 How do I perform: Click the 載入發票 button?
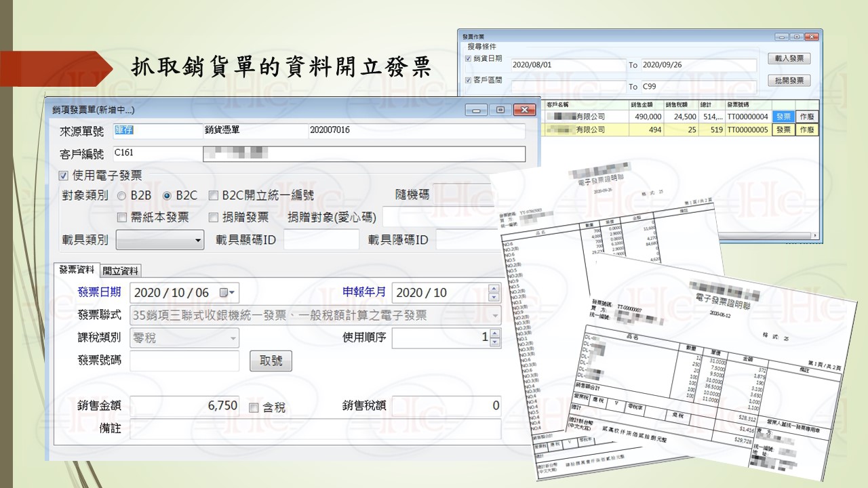click(x=789, y=59)
